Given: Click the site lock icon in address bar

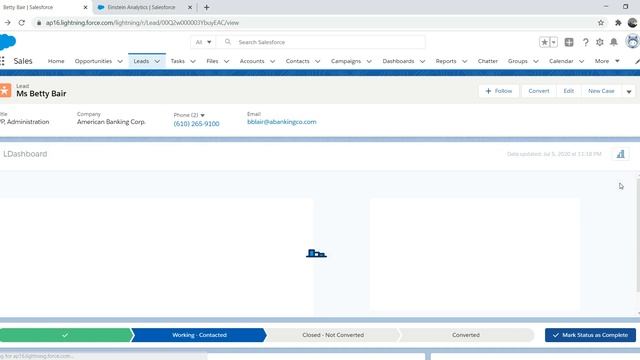Looking at the screenshot, I should pos(39,23).
